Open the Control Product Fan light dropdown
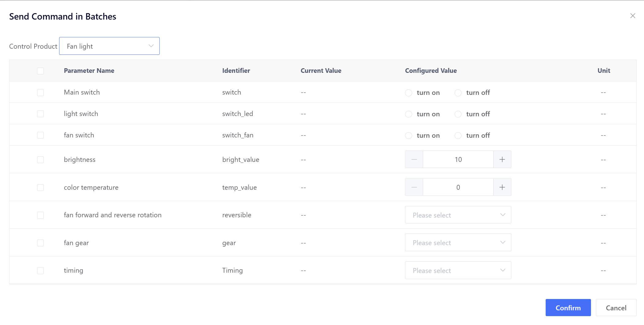644x325 pixels. pyautogui.click(x=109, y=46)
